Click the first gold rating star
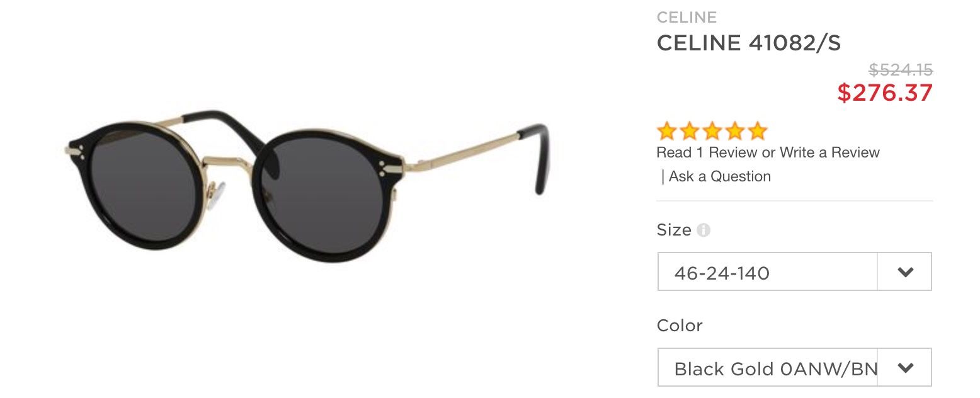This screenshot has width=980, height=398. [666, 131]
